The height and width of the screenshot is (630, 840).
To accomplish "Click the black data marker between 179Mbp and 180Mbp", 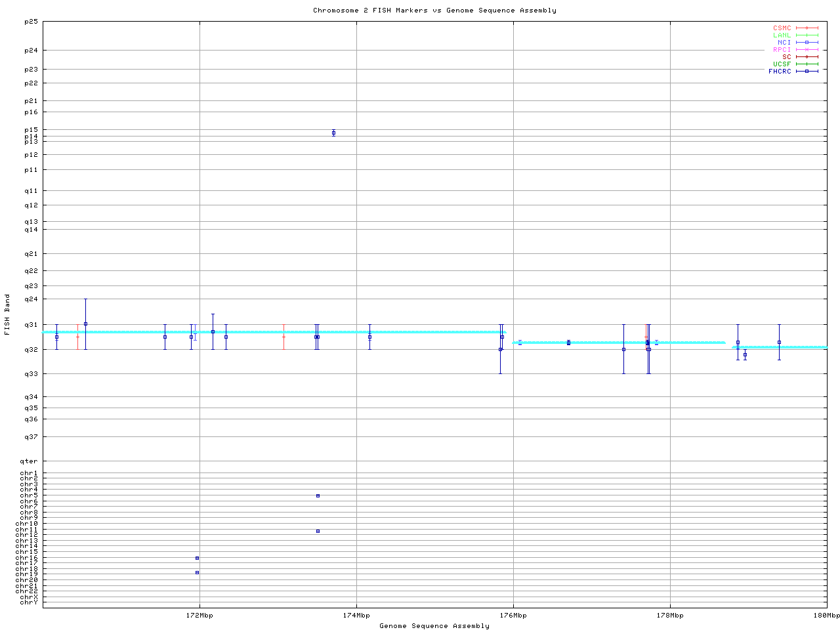I will point(779,342).
